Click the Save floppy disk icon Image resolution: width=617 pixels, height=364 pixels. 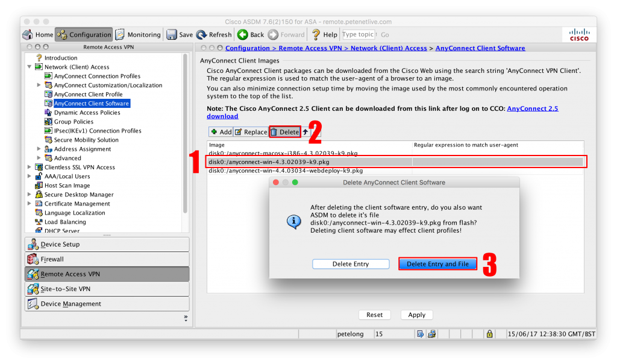[172, 34]
